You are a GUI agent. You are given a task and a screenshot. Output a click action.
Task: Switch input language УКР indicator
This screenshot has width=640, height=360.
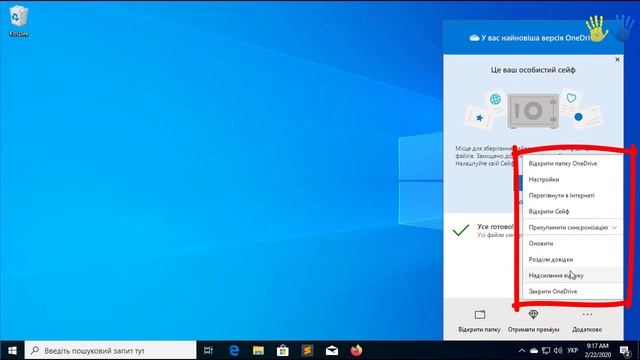[x=573, y=350]
